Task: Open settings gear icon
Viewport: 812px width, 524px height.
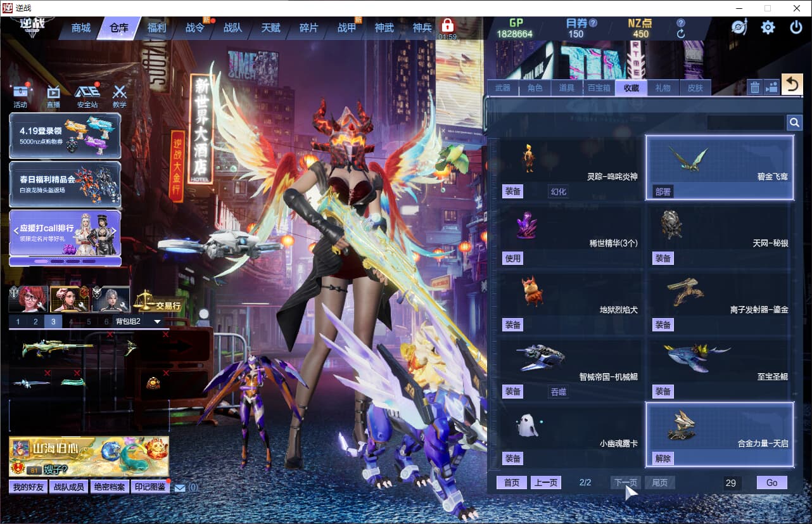Action: [768, 27]
